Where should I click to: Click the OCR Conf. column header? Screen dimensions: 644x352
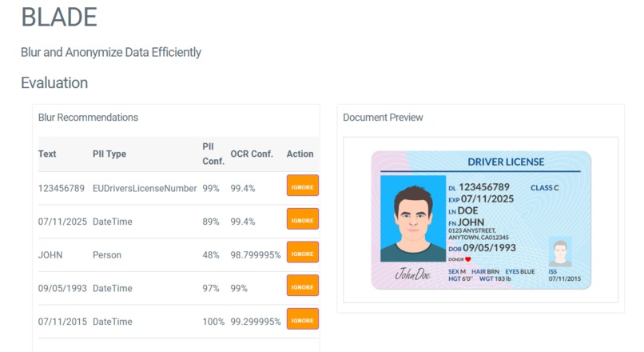(252, 154)
